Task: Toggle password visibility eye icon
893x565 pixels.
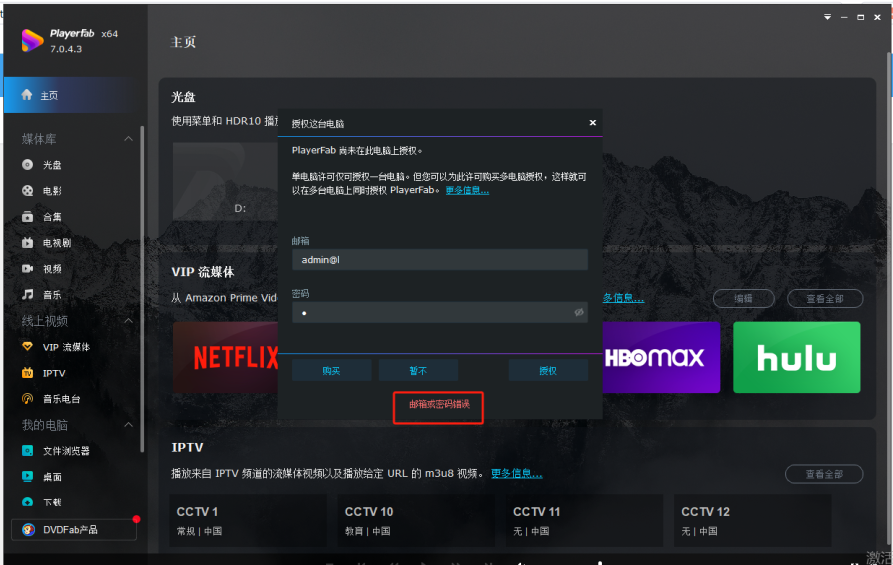Action: [579, 312]
